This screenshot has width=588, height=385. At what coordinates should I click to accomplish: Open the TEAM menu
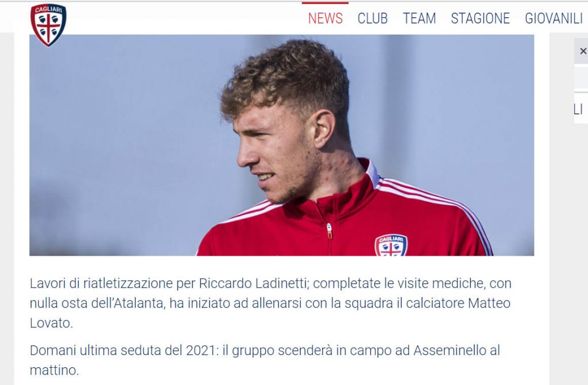pyautogui.click(x=419, y=18)
